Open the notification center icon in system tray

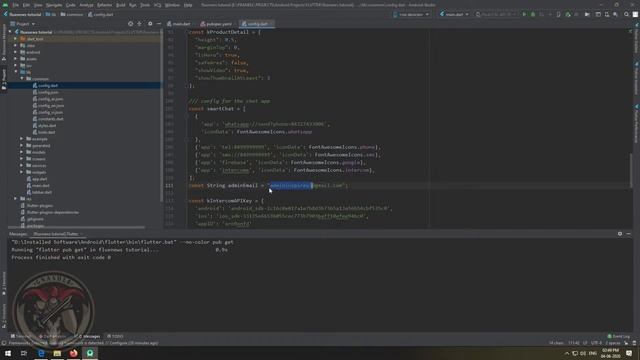click(x=629, y=353)
